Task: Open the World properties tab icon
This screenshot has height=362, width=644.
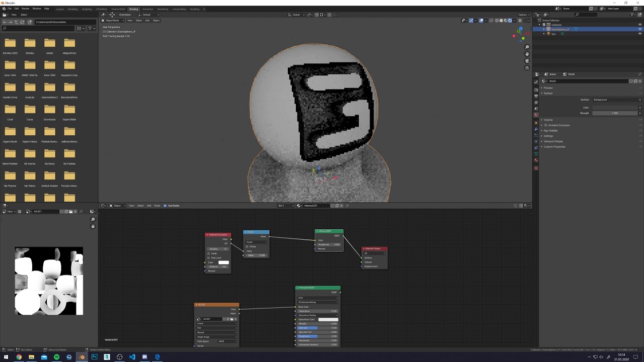Action: pyautogui.click(x=536, y=115)
